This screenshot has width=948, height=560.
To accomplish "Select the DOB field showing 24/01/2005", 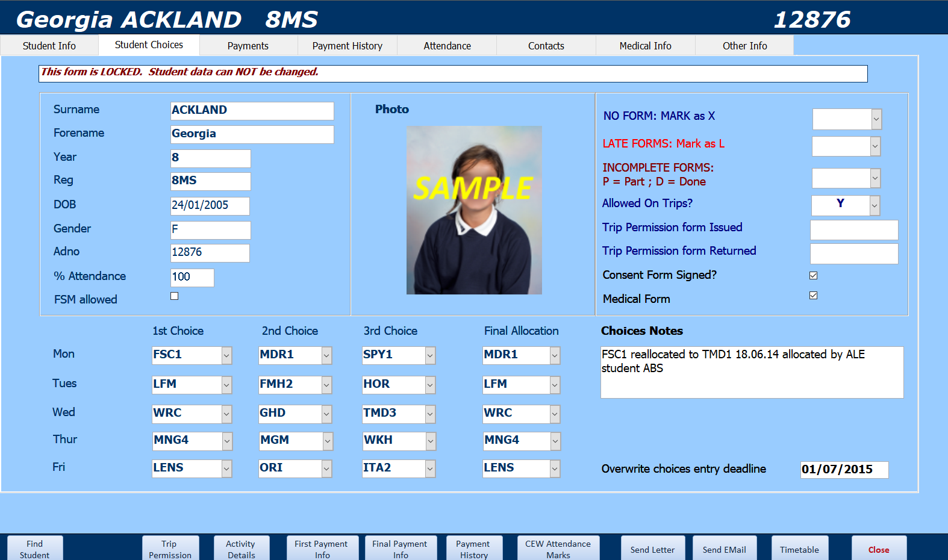I will point(210,206).
